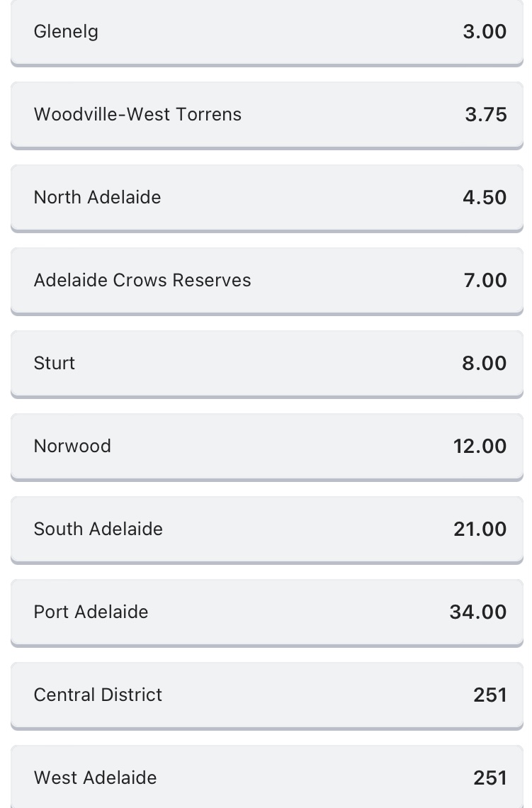Select the Sturt betting option
The image size is (532, 808).
click(x=55, y=363)
